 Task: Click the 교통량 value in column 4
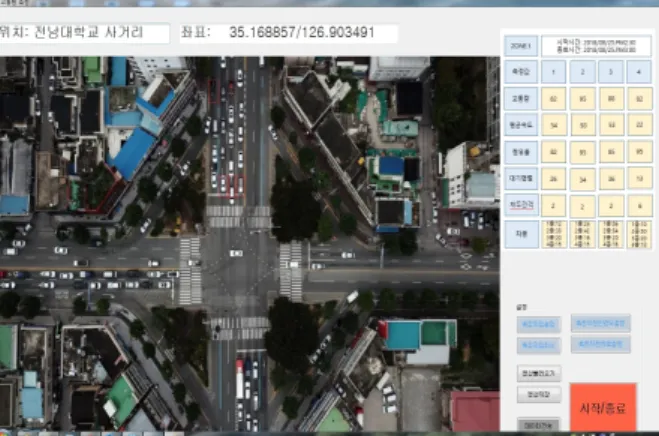(639, 99)
